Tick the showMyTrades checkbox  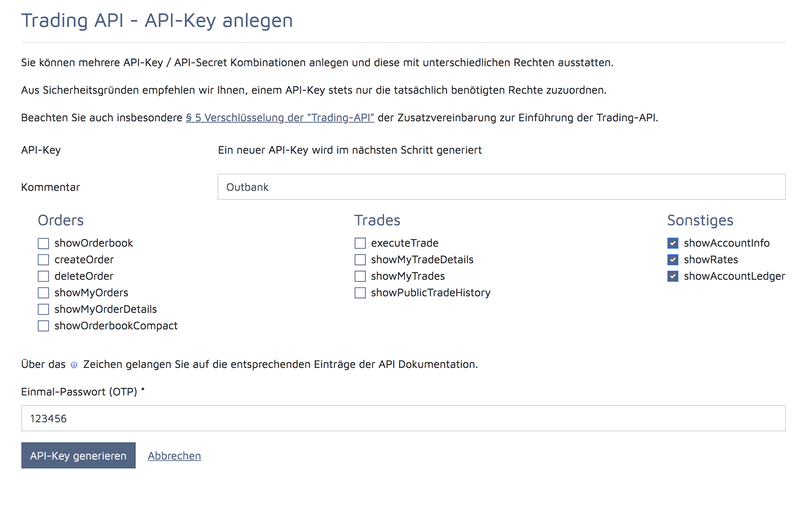(360, 277)
